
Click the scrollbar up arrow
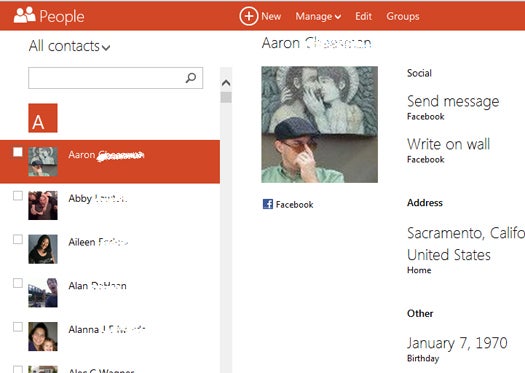tap(226, 83)
